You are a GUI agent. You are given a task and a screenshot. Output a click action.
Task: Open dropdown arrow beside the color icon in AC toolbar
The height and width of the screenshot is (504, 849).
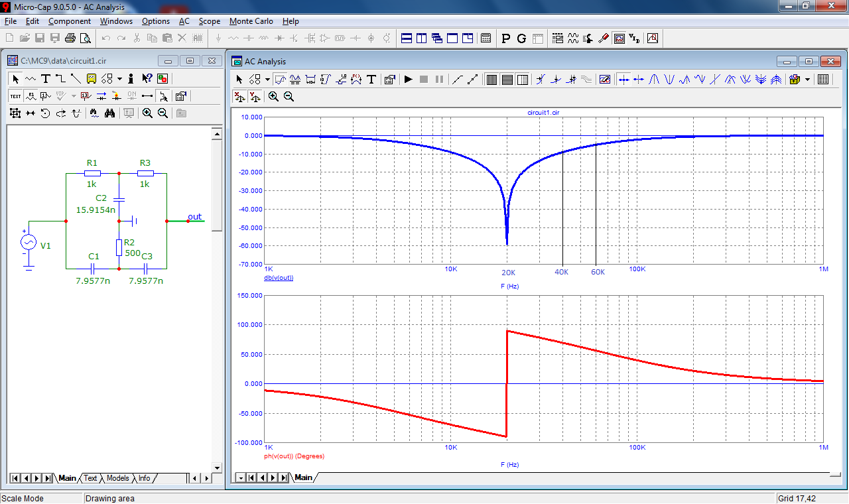(807, 80)
